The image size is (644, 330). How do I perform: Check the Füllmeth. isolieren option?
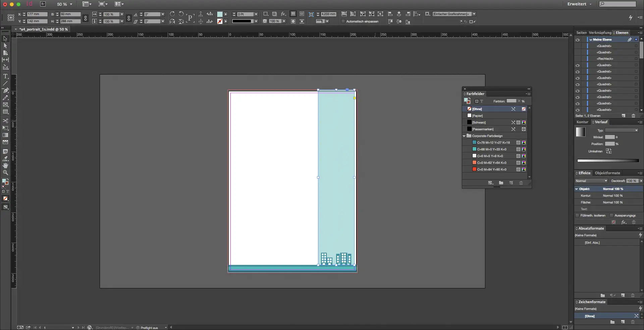577,216
